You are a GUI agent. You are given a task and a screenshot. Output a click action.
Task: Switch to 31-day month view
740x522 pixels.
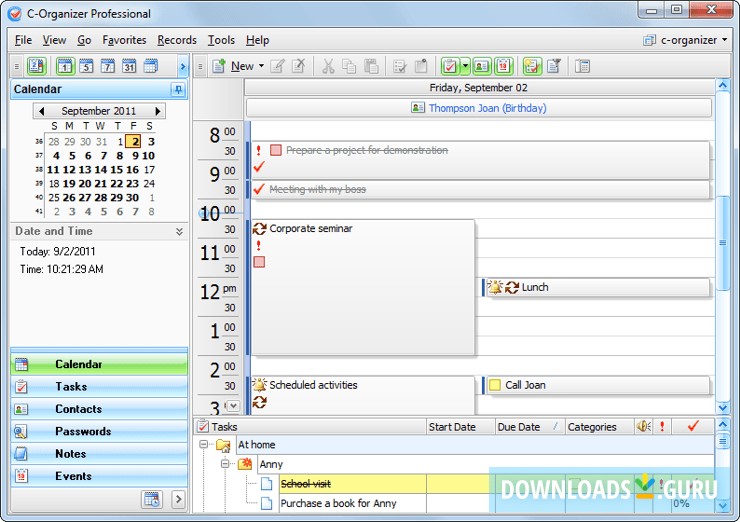point(129,66)
